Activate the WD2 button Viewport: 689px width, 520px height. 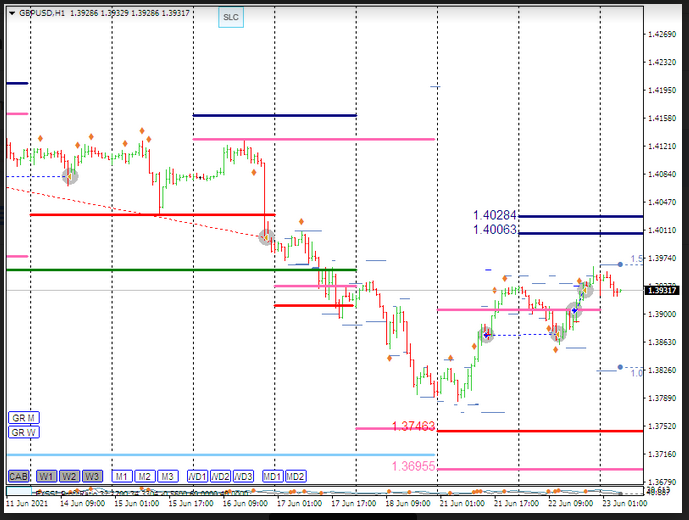pyautogui.click(x=221, y=476)
